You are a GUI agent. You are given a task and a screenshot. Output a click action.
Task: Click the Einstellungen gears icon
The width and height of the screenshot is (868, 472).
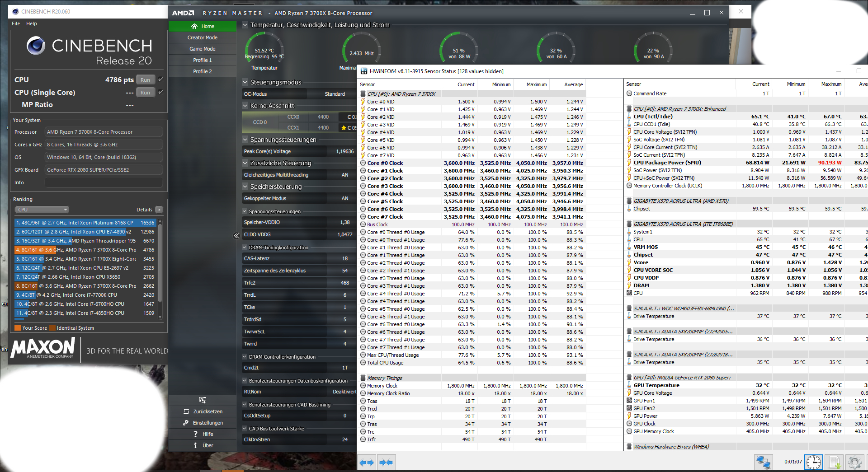pos(186,423)
